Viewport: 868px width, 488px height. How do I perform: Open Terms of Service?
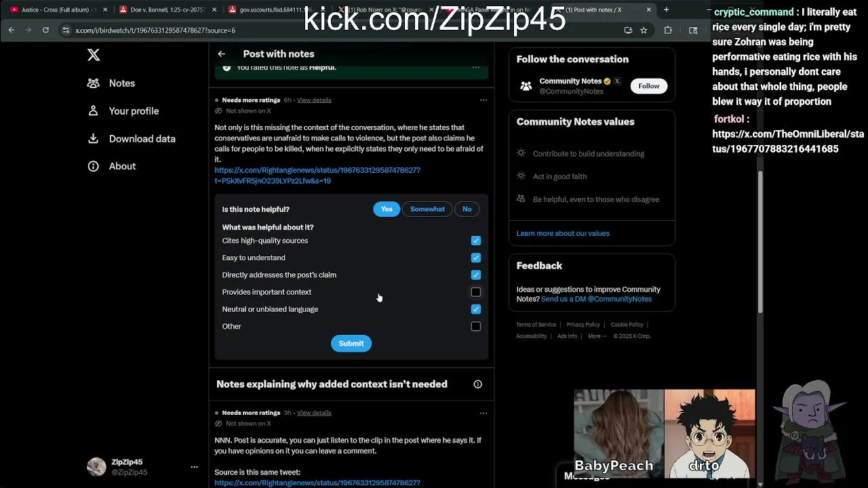(x=536, y=325)
